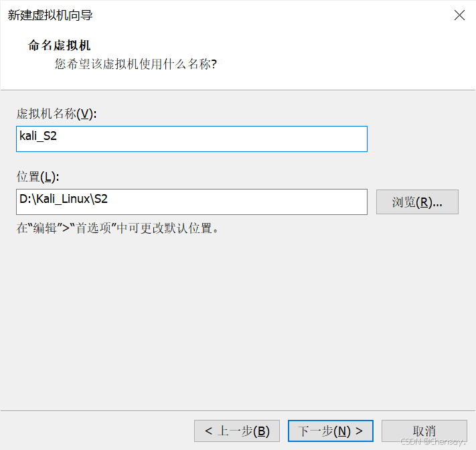Cancel the wizard with the 取消 button
The height and width of the screenshot is (450, 476).
424,431
